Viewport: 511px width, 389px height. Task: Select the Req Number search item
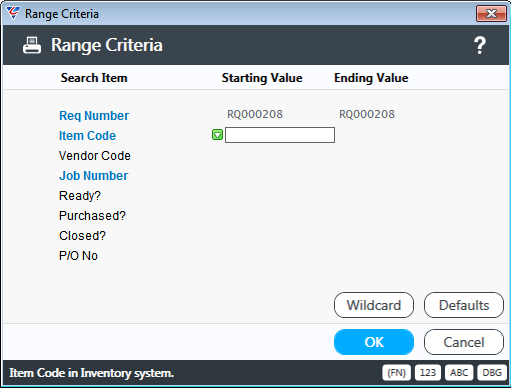pyautogui.click(x=94, y=116)
